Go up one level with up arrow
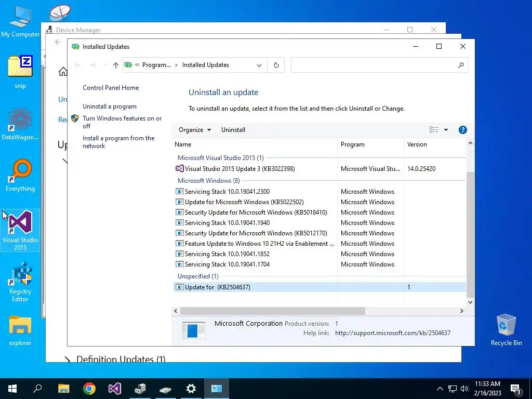This screenshot has height=399, width=532. 116,65
